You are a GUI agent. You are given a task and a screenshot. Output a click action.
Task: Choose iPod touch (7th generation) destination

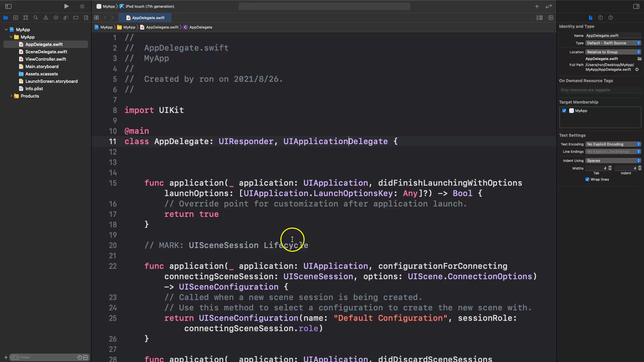150,6
